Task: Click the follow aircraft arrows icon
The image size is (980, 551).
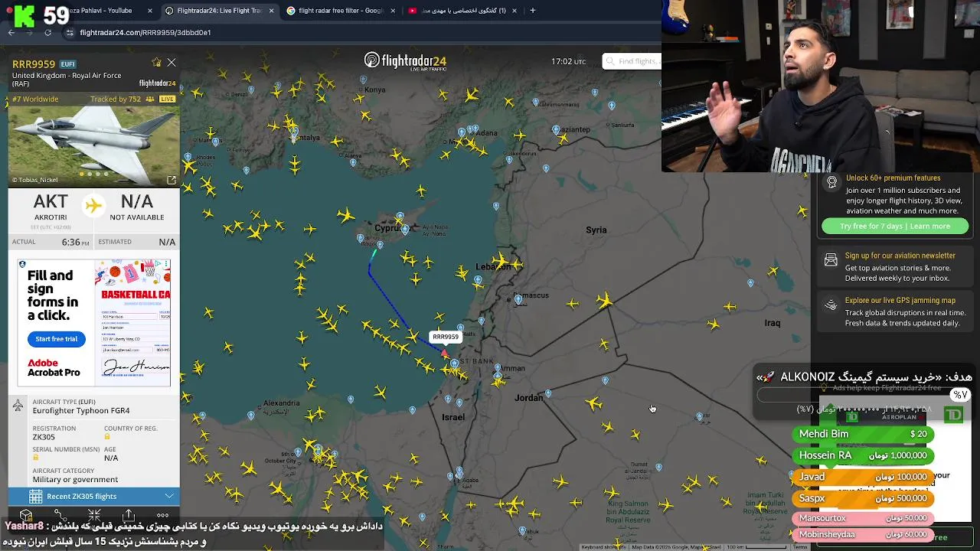Action: (x=94, y=515)
